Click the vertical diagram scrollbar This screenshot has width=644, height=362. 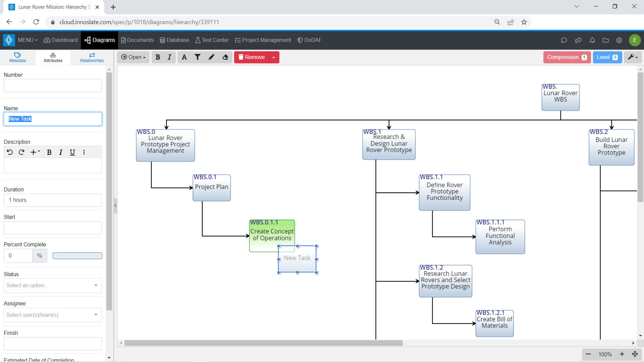640,137
